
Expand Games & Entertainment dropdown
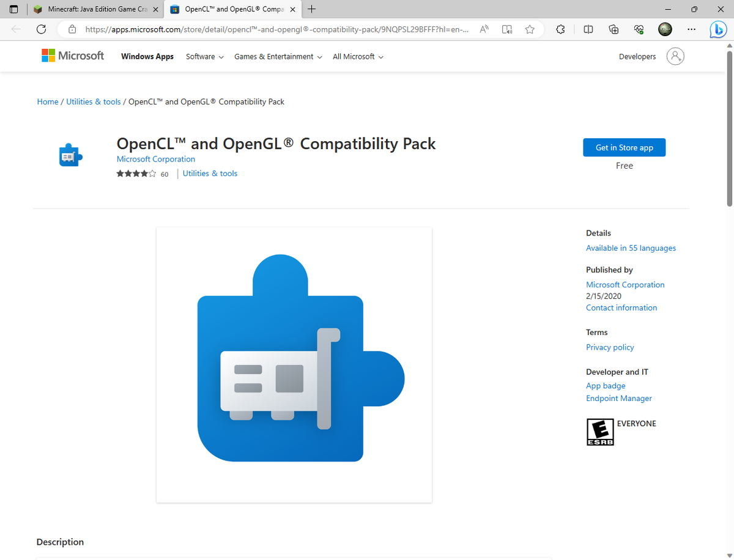(278, 56)
